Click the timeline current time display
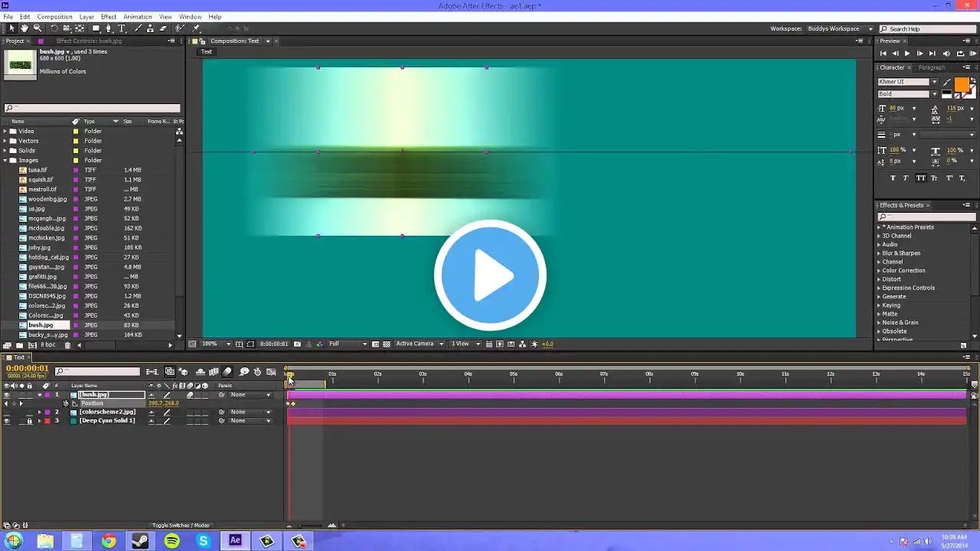 28,369
